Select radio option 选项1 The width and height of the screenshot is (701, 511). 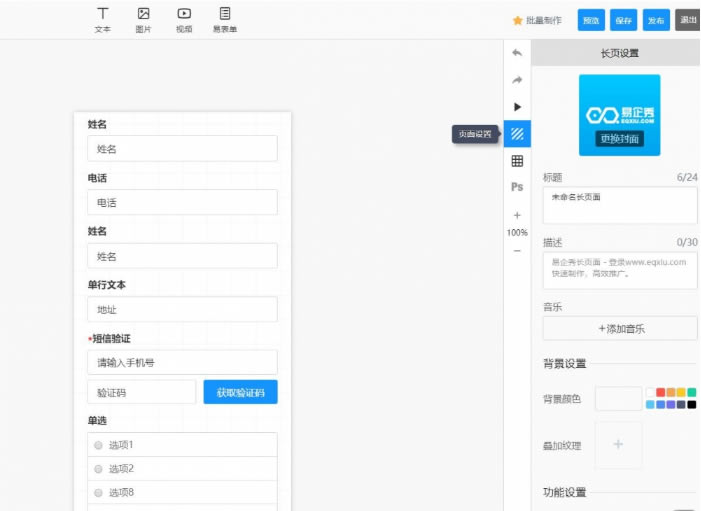click(99, 445)
